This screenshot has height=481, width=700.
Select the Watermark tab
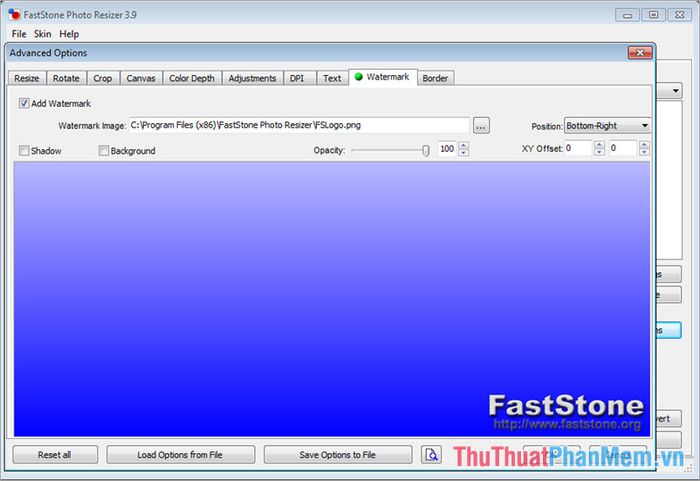point(383,77)
